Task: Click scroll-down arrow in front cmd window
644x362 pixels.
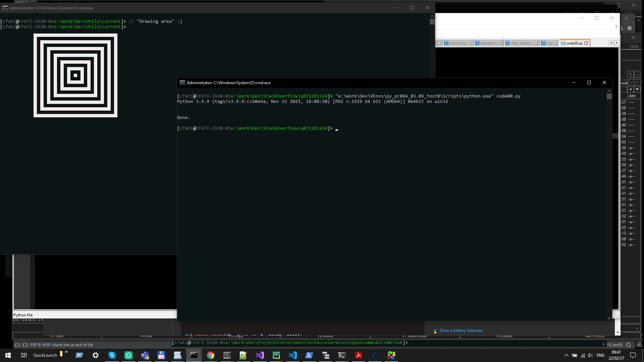Action: click(x=609, y=318)
